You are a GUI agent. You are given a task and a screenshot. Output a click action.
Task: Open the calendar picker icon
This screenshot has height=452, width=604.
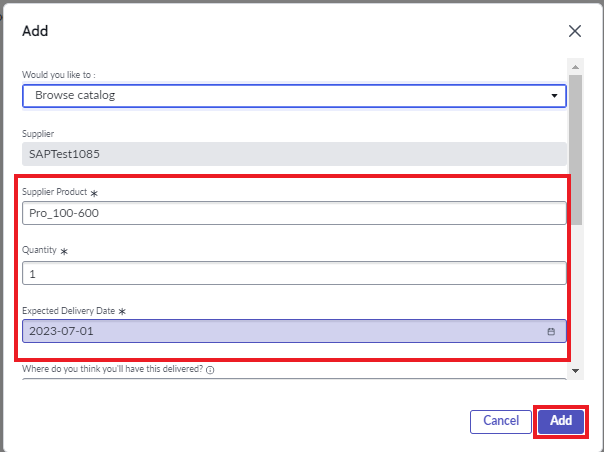[x=551, y=331]
